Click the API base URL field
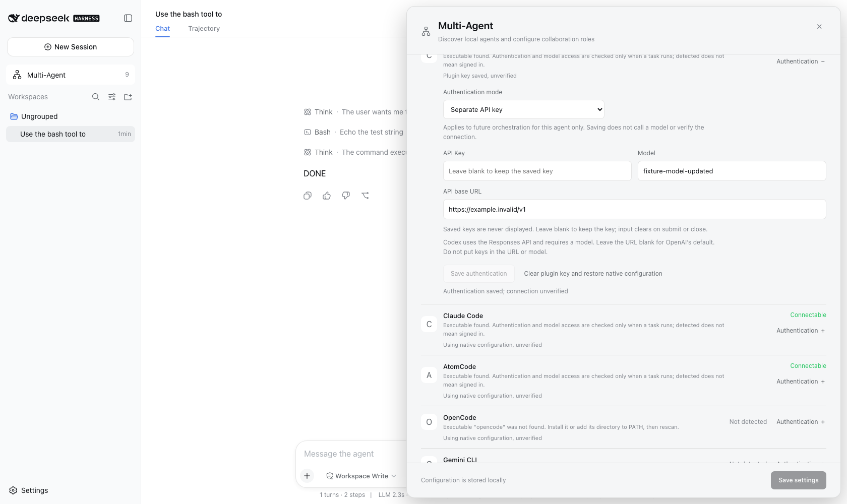 tap(635, 209)
